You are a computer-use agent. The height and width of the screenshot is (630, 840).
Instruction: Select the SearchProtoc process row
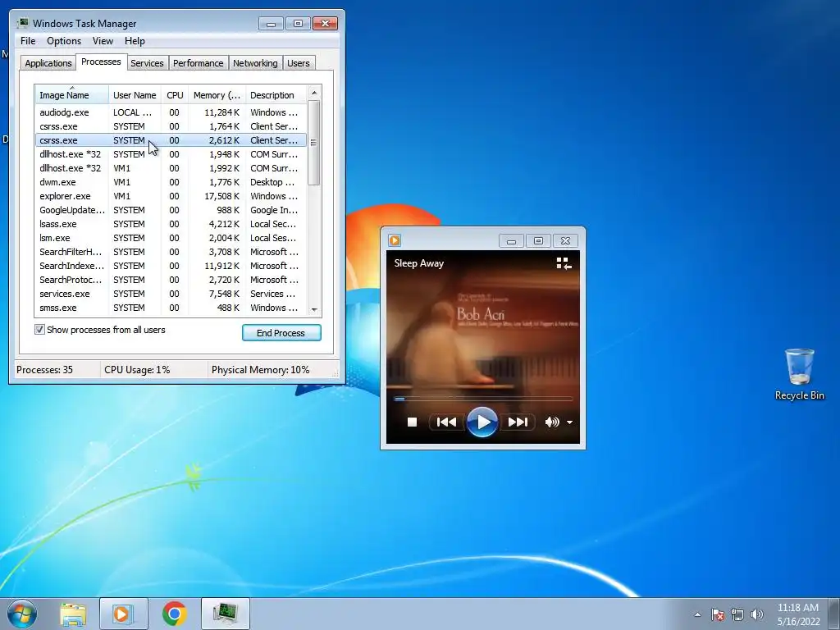(171, 280)
